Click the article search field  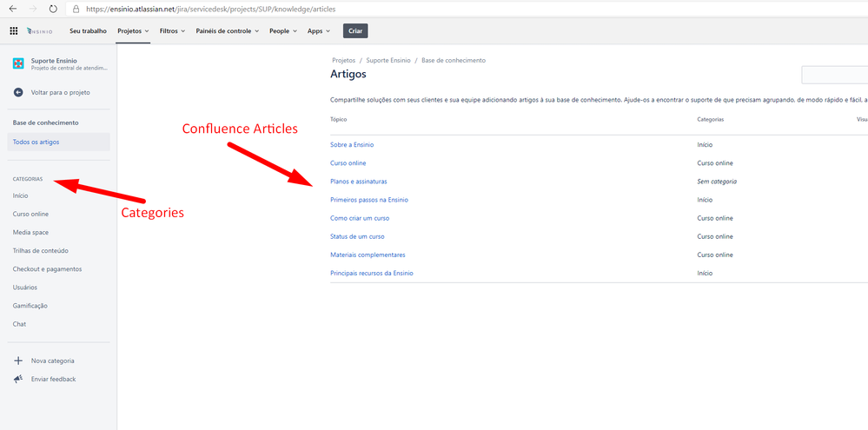834,75
